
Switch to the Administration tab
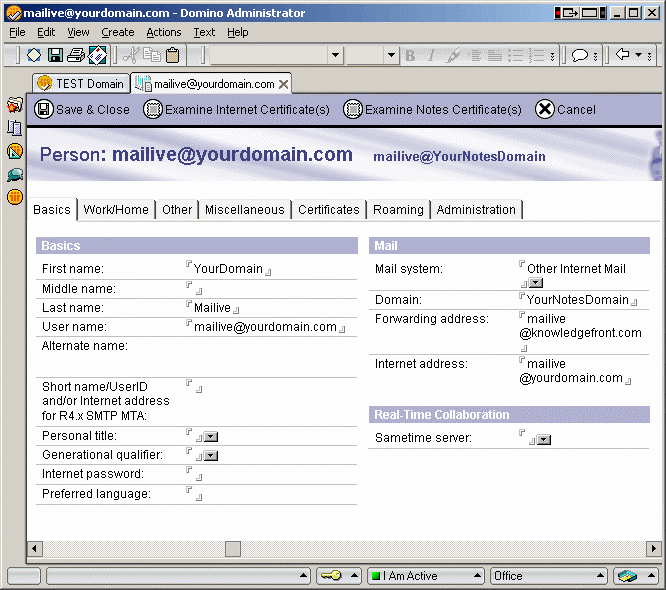point(476,210)
